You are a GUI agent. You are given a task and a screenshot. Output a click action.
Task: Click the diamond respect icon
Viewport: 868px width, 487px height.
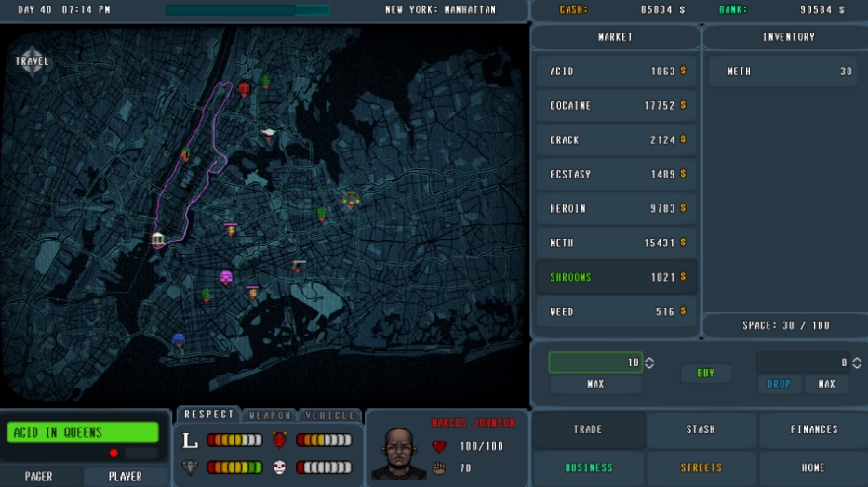190,467
